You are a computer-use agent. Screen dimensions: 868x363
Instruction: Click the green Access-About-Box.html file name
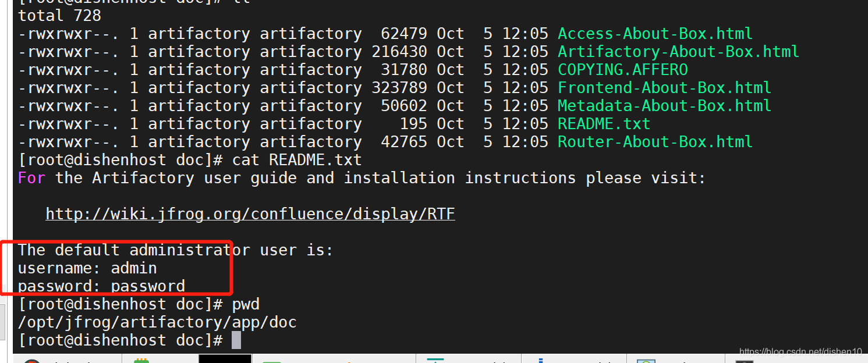[655, 34]
